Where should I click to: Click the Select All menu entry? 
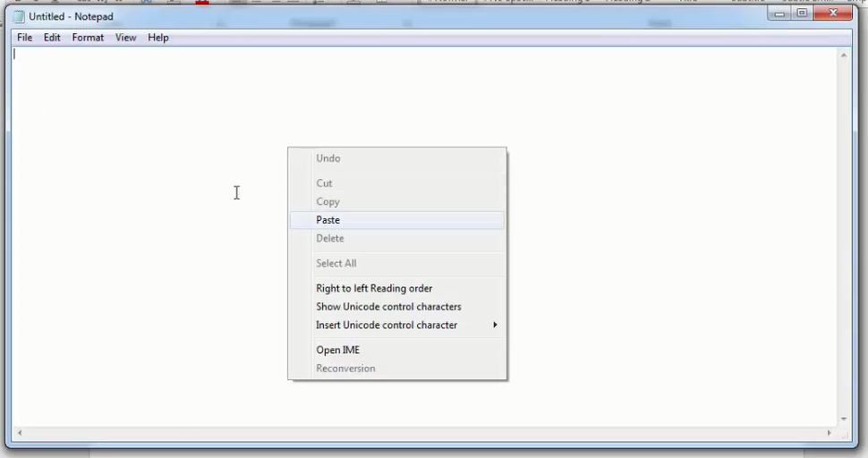[x=397, y=263]
